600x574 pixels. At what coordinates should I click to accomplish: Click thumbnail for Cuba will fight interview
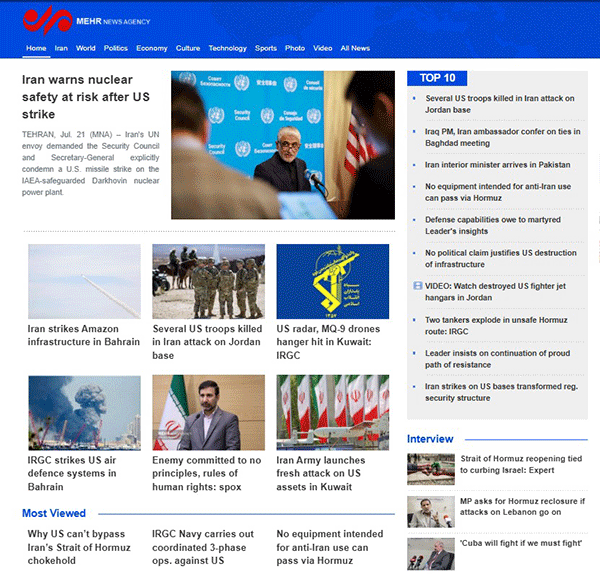pos(431,554)
